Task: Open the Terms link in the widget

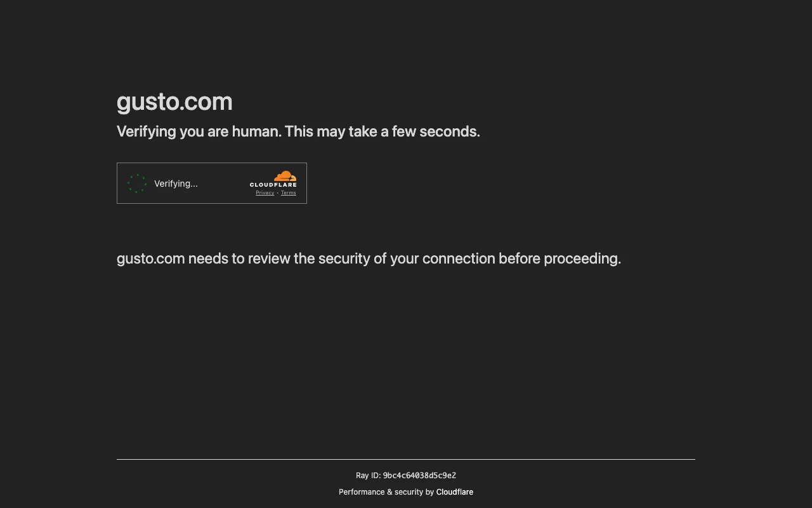Action: click(289, 193)
